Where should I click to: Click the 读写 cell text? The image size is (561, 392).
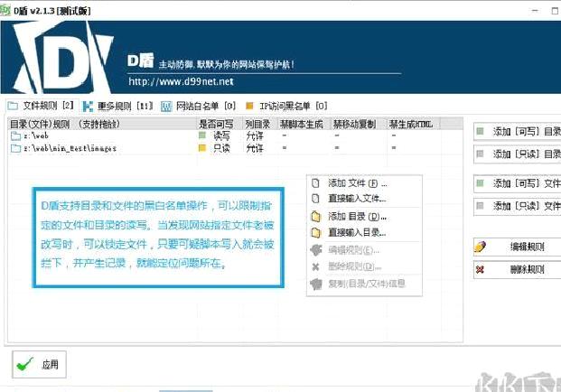(x=222, y=135)
